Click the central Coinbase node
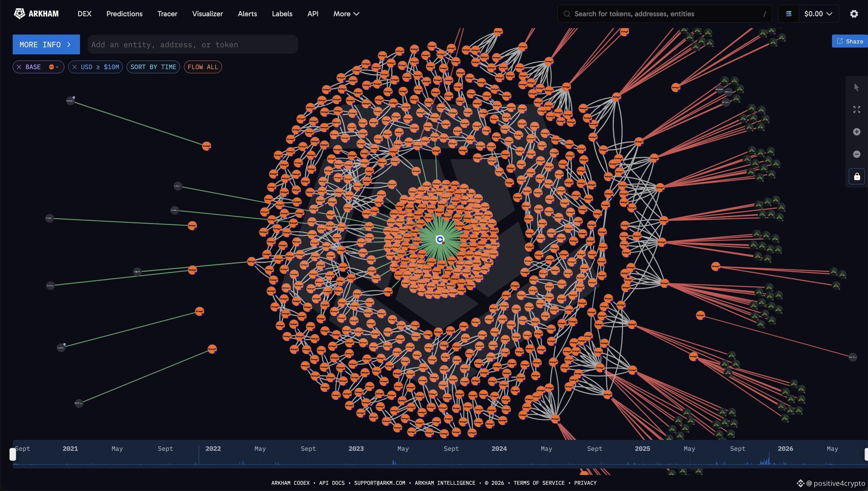The height and width of the screenshot is (491, 868). tap(440, 239)
